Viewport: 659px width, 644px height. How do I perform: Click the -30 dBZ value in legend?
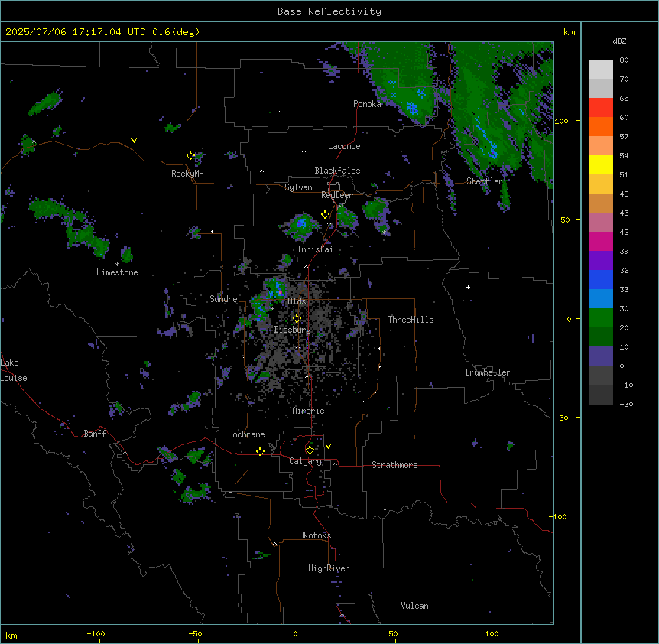[626, 405]
